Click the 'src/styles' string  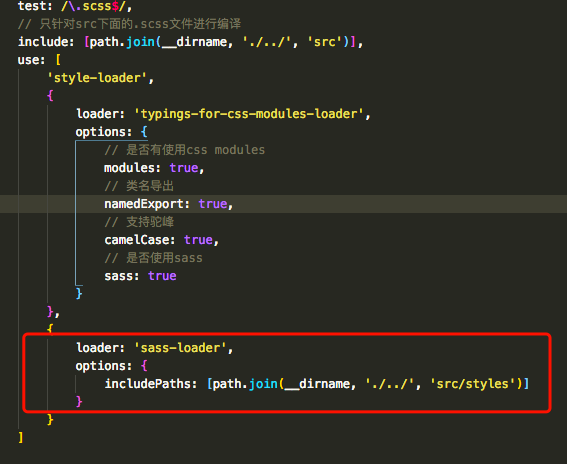473,384
